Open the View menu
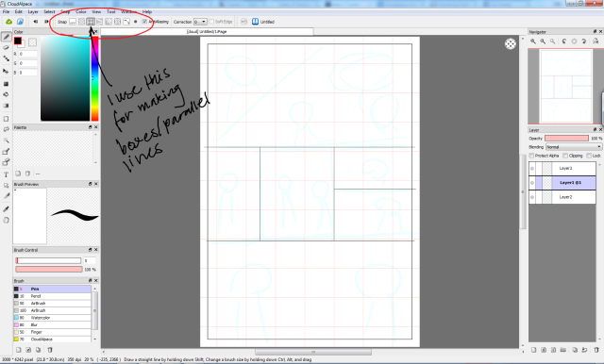 (x=96, y=11)
